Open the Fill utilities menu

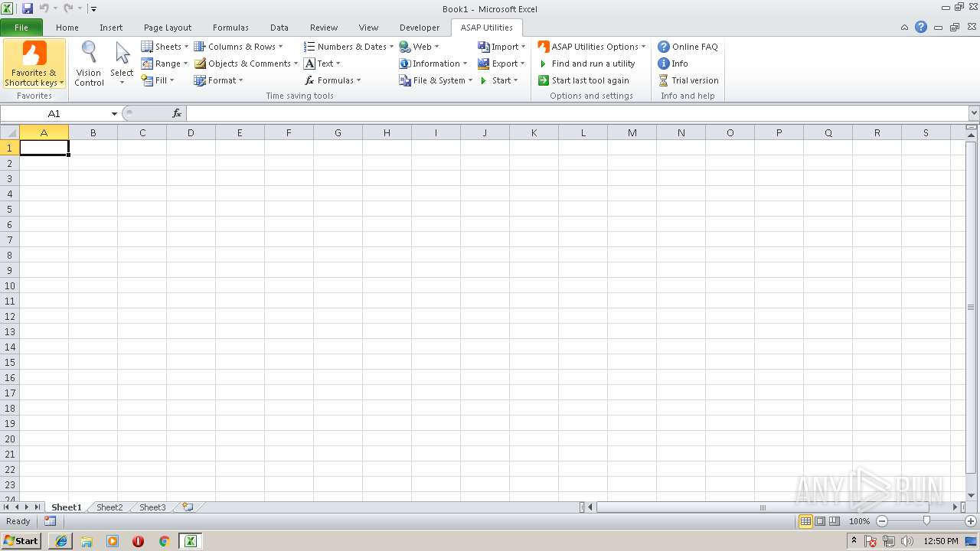(158, 80)
